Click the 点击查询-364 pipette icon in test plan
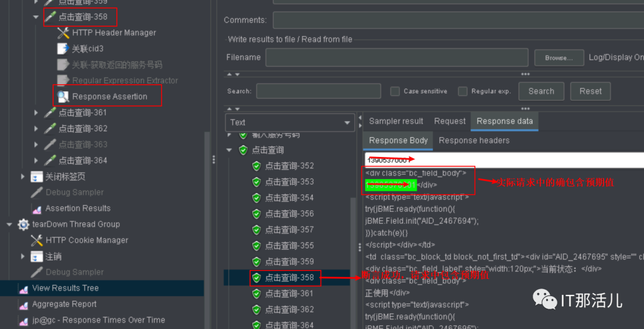 point(50,161)
